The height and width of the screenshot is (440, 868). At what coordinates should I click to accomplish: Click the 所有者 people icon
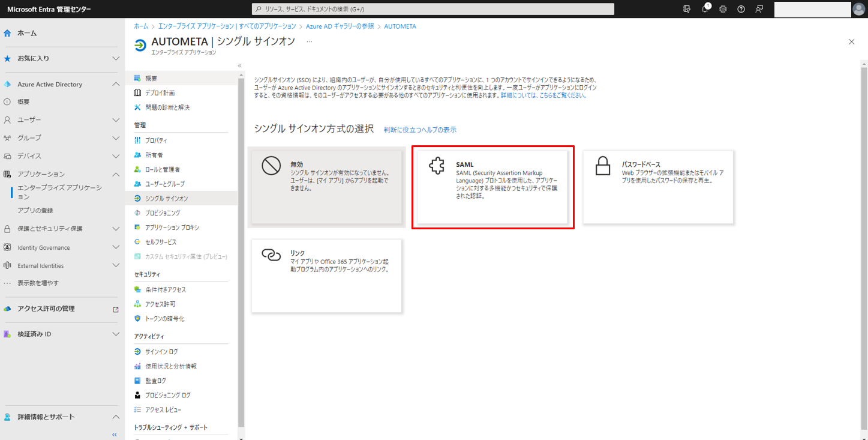click(138, 155)
